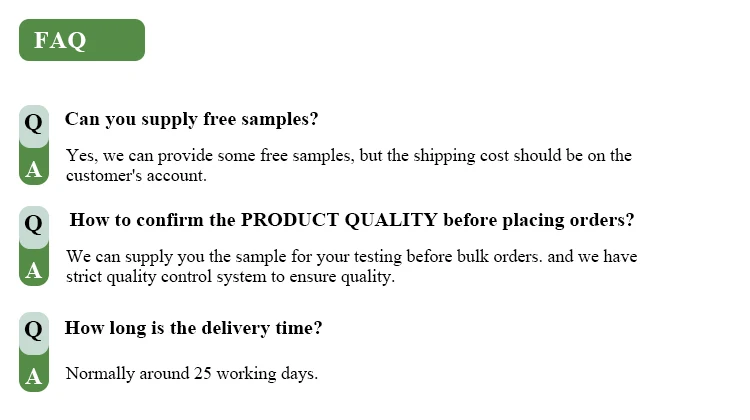Open the question "Can you supply free samples?"
750x420 pixels.
[x=191, y=119]
